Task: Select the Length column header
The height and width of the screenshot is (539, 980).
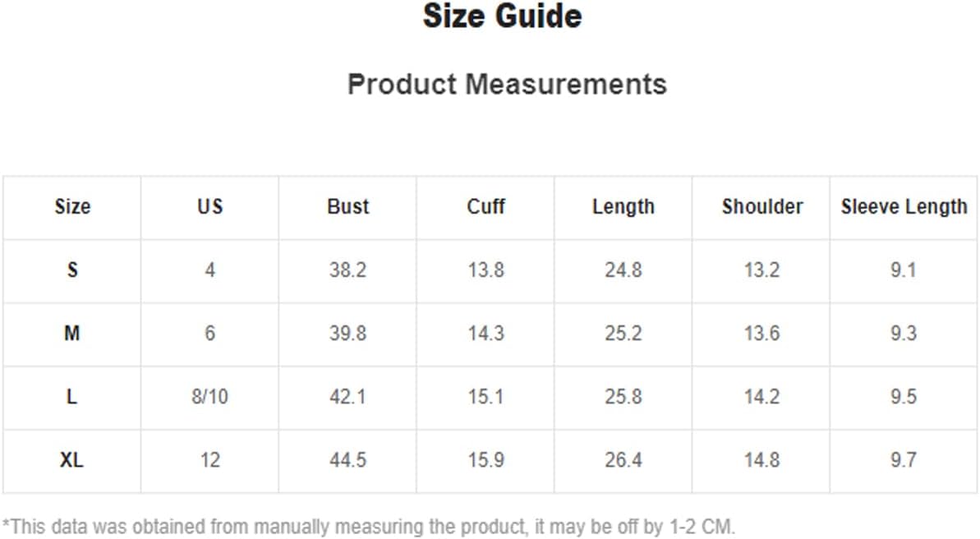Action: pos(623,207)
